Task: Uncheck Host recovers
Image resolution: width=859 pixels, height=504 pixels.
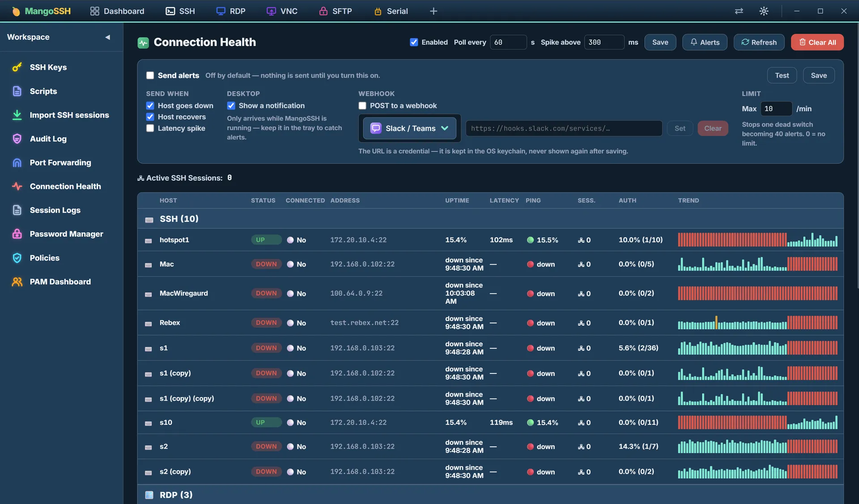Action: tap(150, 117)
